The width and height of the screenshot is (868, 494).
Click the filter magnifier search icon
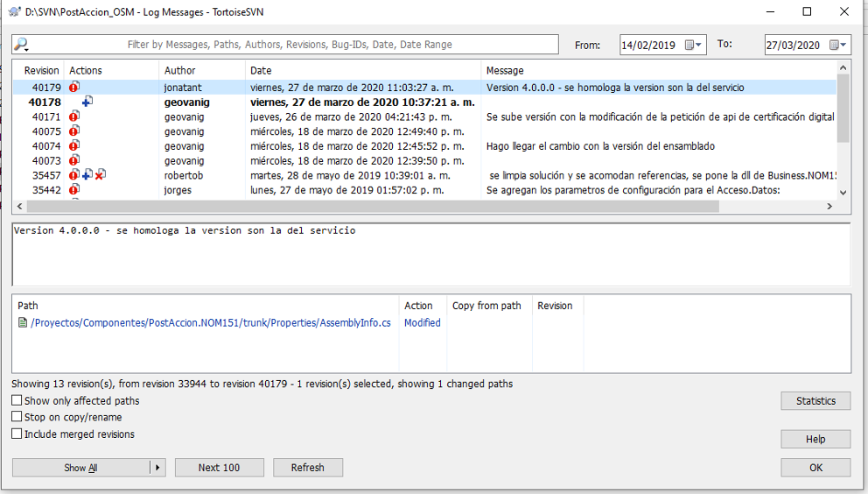[22, 45]
